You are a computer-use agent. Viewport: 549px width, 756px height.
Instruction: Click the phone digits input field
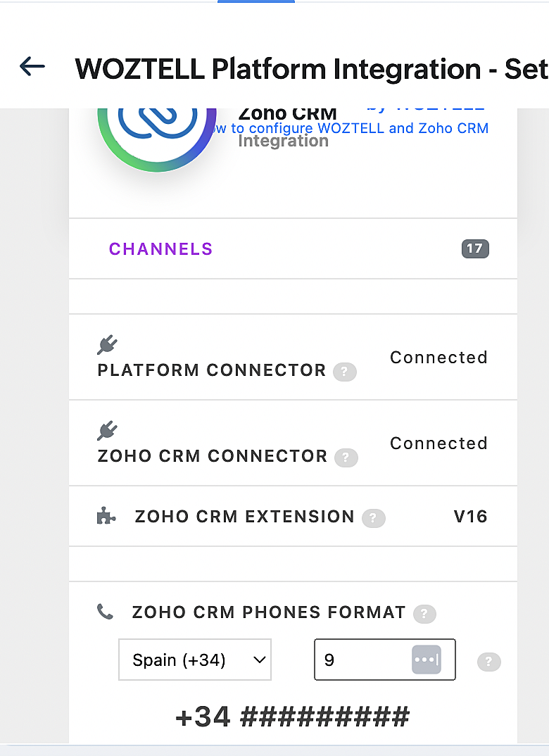tap(384, 660)
